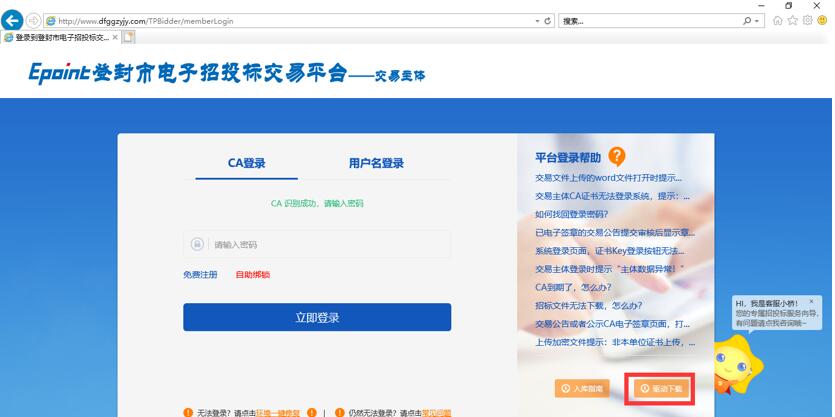Open the 免费注册 registration link
The image size is (835, 417).
point(200,274)
